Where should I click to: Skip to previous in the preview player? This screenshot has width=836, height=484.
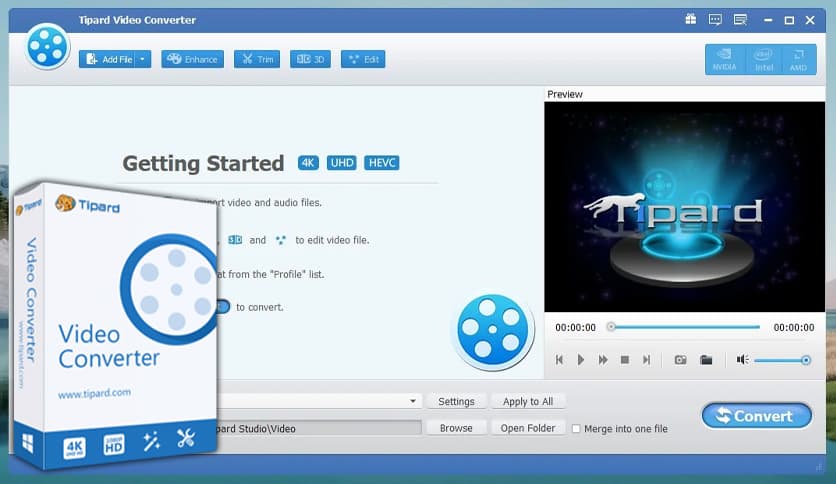pos(559,360)
